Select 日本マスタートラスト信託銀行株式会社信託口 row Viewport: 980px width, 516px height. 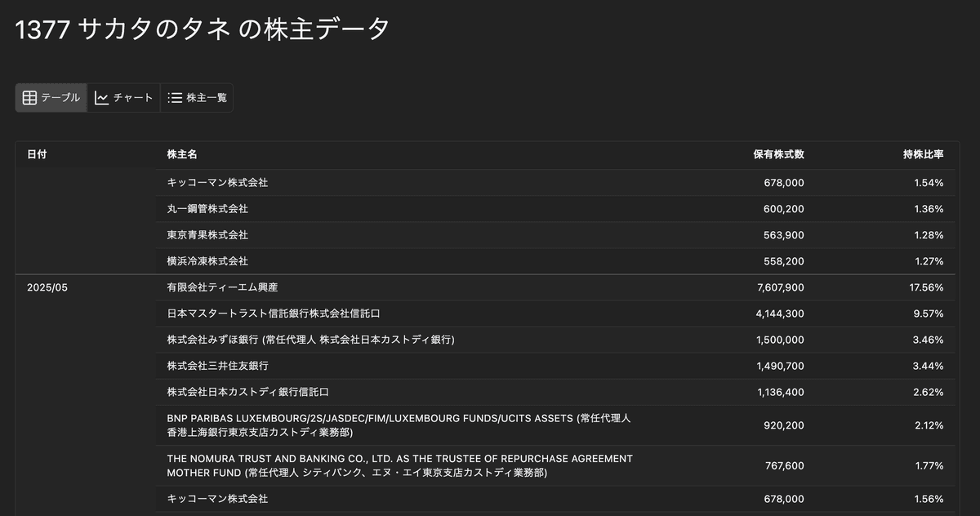pyautogui.click(x=274, y=314)
